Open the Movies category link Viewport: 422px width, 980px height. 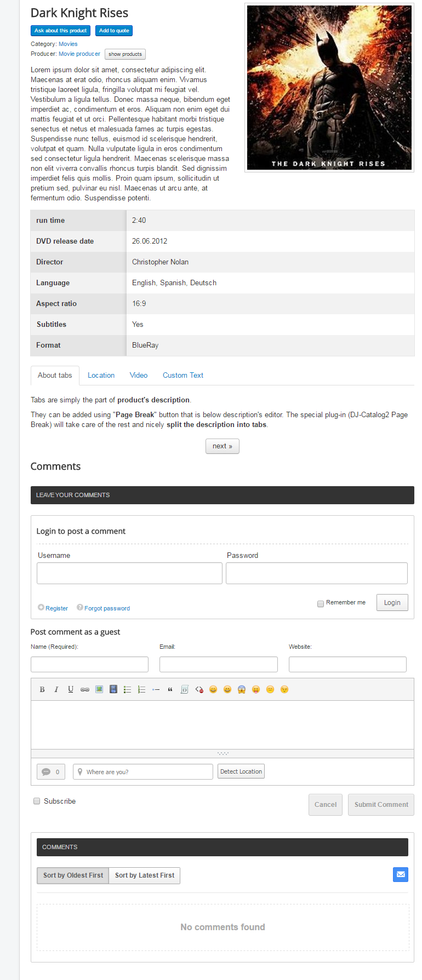pos(68,44)
